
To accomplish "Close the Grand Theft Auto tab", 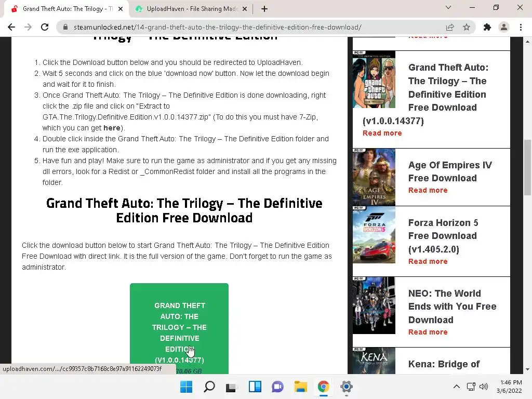I will (121, 9).
